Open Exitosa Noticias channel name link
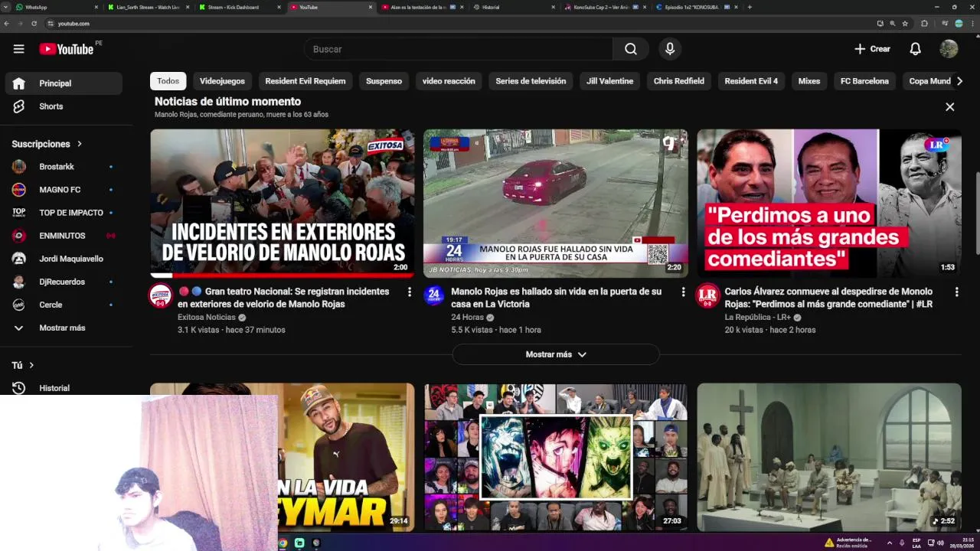 tap(207, 318)
